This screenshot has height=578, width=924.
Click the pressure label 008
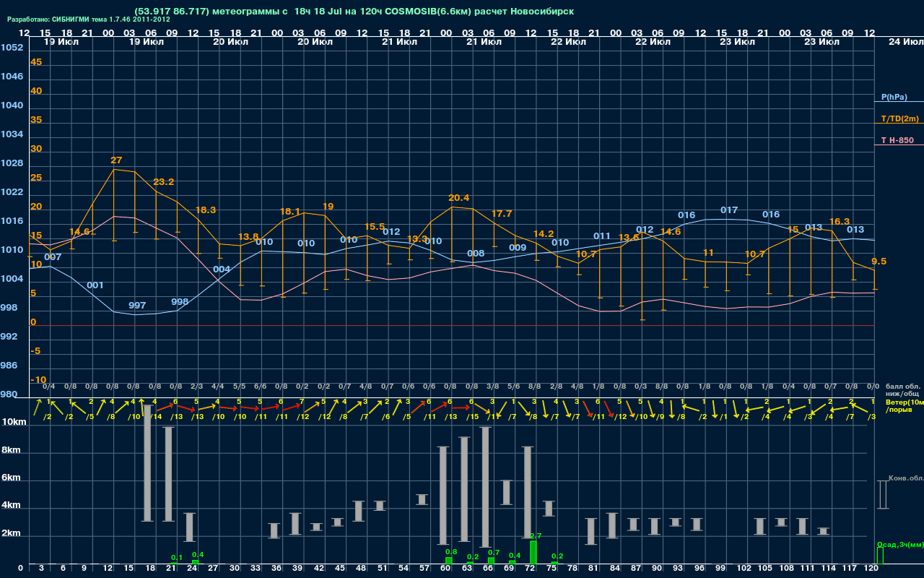(x=476, y=254)
